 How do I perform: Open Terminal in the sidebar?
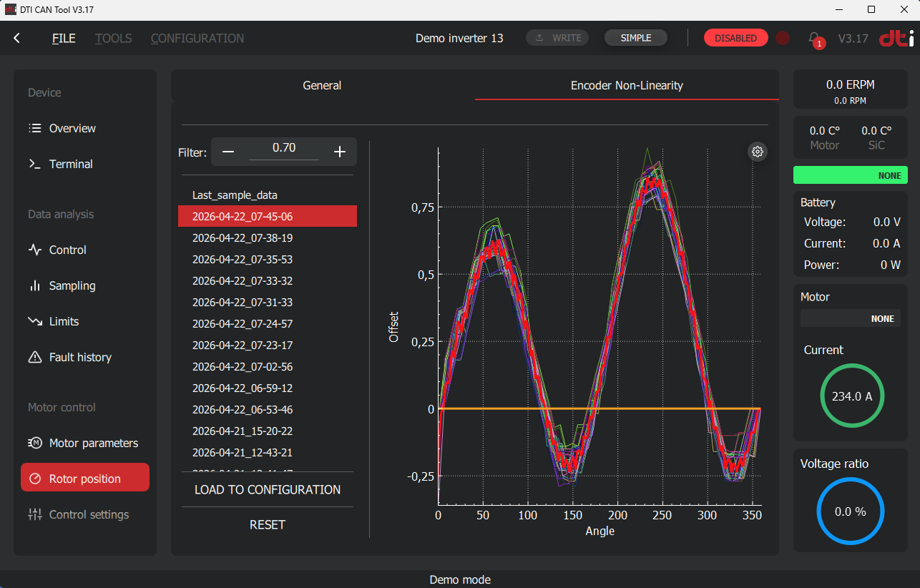pos(85,164)
